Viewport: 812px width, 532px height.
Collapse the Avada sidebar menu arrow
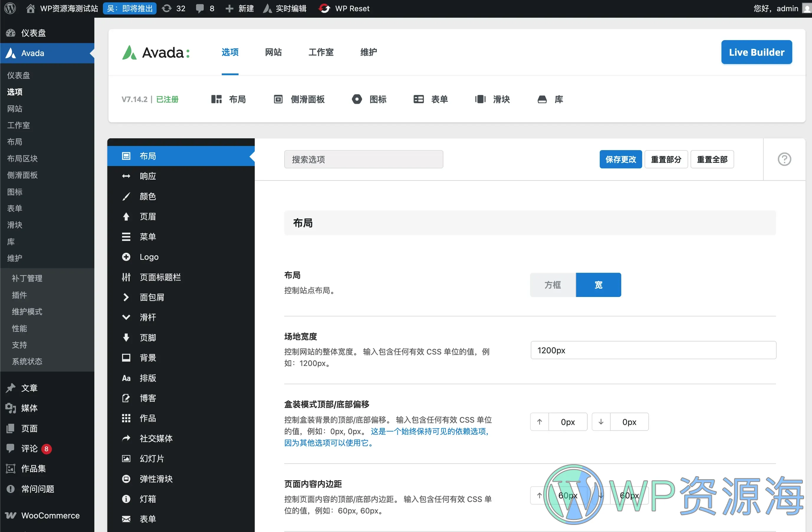coord(91,53)
